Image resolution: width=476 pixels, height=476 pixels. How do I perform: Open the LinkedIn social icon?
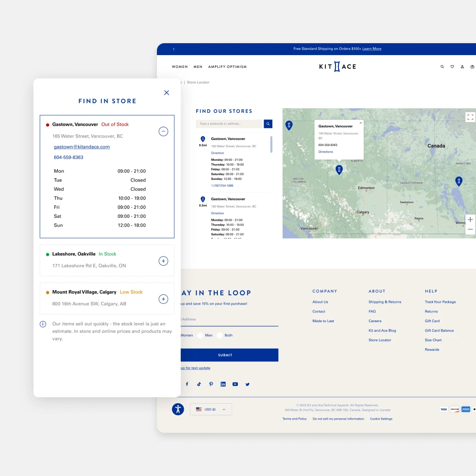[x=223, y=384]
